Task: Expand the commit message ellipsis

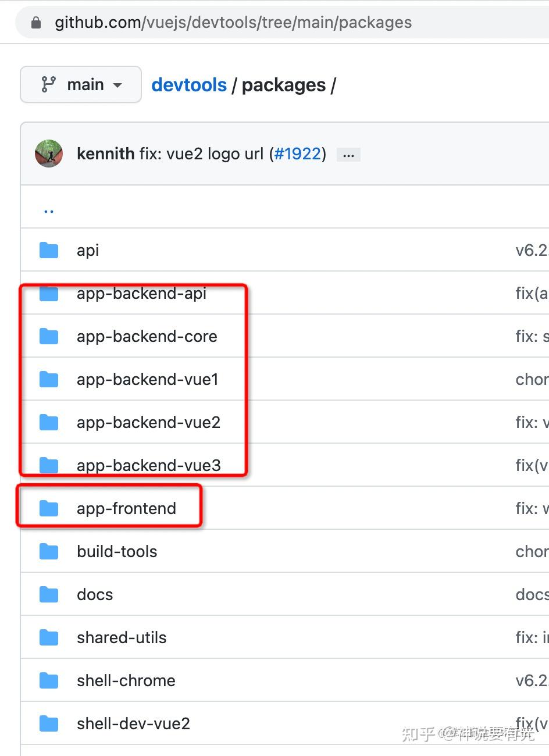Action: point(348,154)
